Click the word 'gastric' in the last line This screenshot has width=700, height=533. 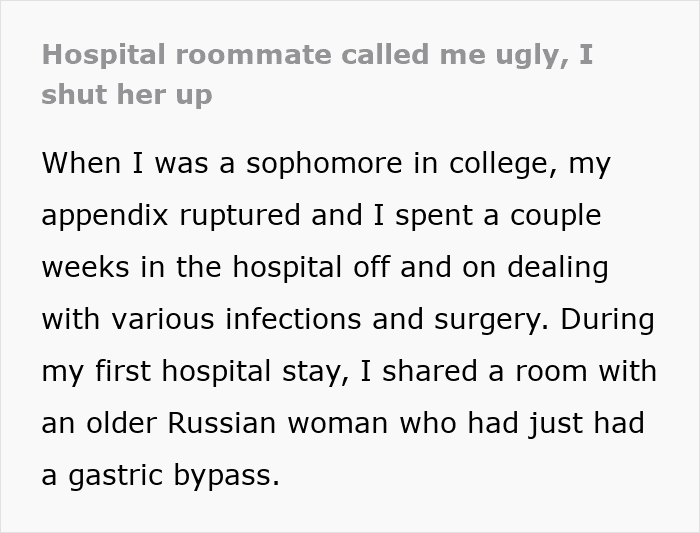click(115, 476)
